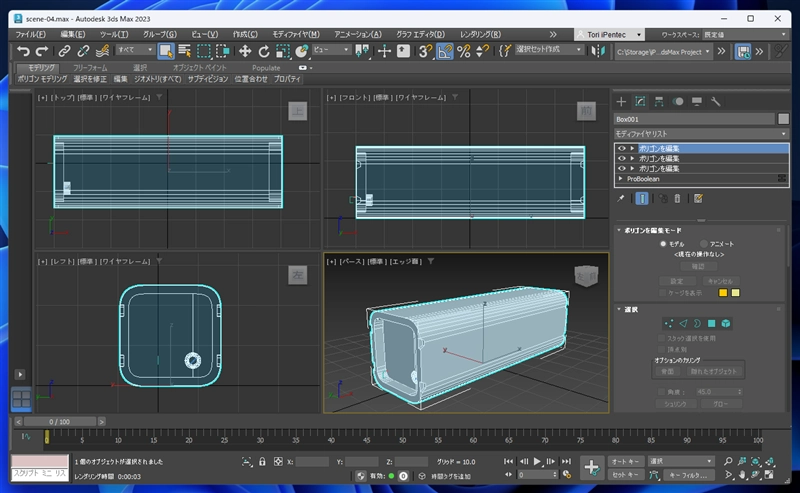Switch to the フリーフォーム ribbon tab
Image resolution: width=800 pixels, height=493 pixels.
coord(90,67)
